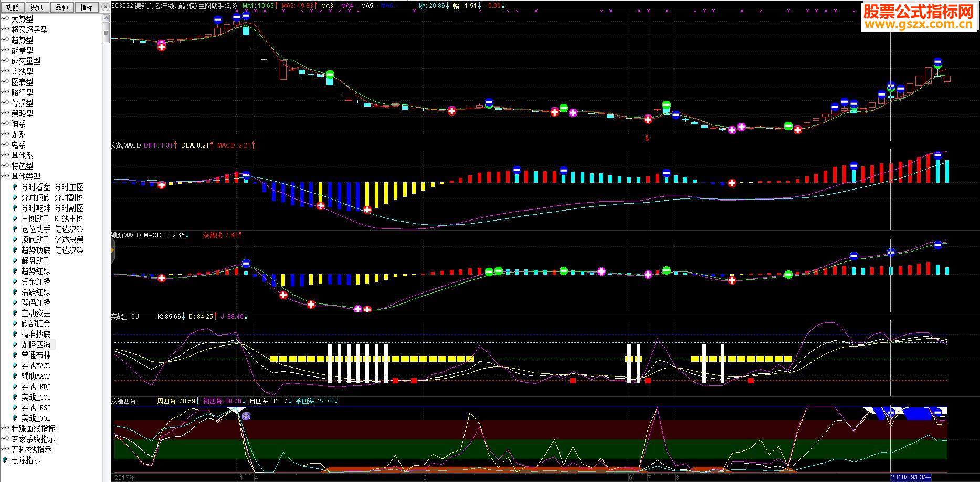Click the cube icon beside 趋势红绿
Image resolution: width=980 pixels, height=482 pixels.
point(15,271)
